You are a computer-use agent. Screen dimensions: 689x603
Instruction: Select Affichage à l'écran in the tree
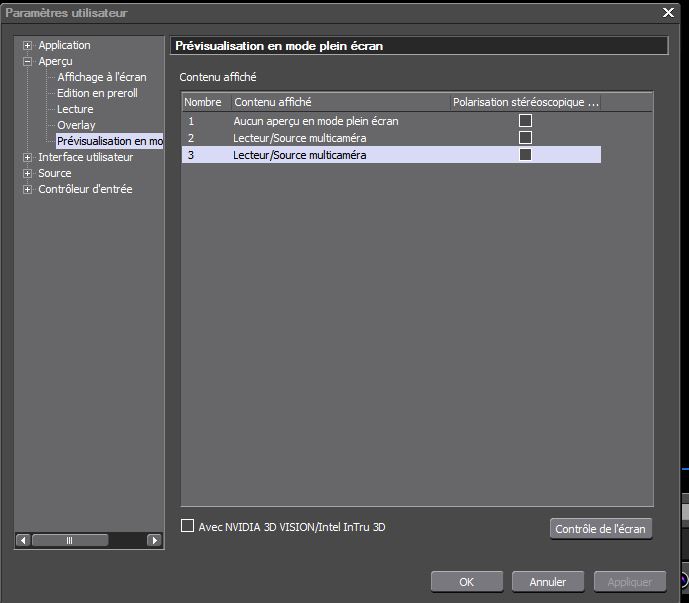click(x=102, y=77)
